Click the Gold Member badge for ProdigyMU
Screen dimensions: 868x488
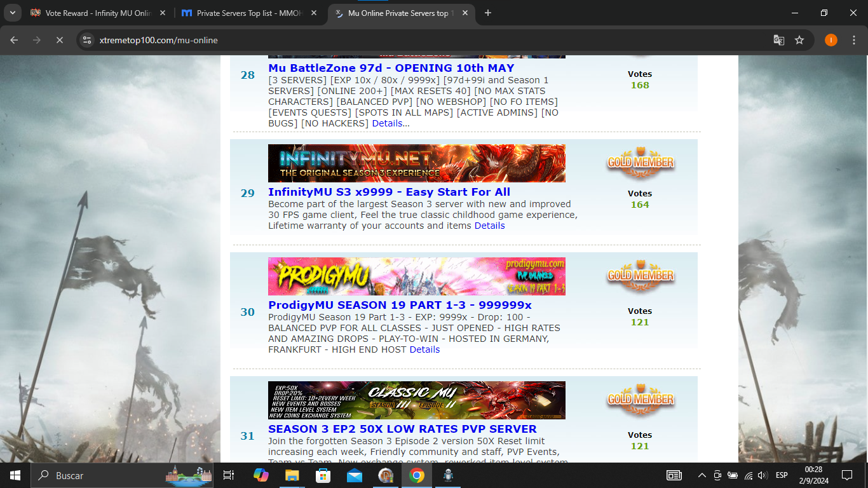pos(640,275)
